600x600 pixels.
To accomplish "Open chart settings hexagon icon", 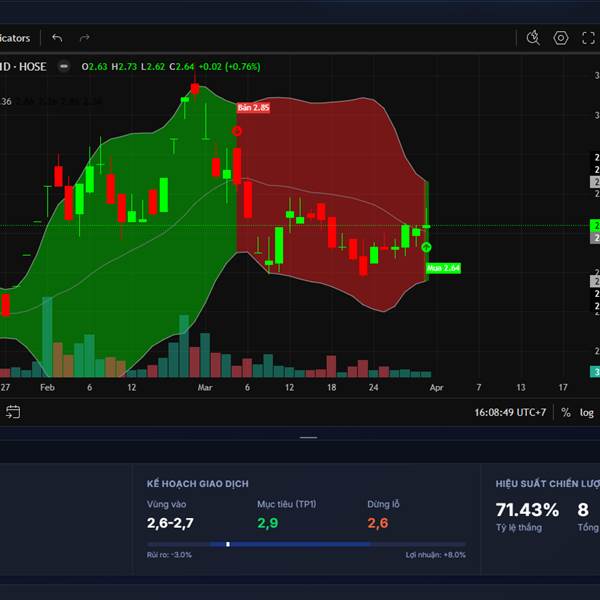I will pyautogui.click(x=561, y=38).
